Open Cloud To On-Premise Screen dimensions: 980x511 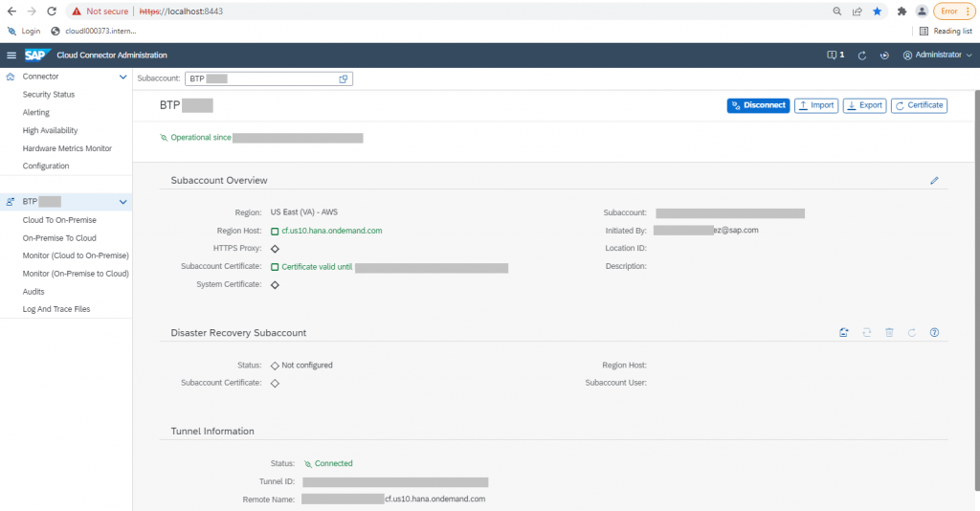tap(59, 220)
